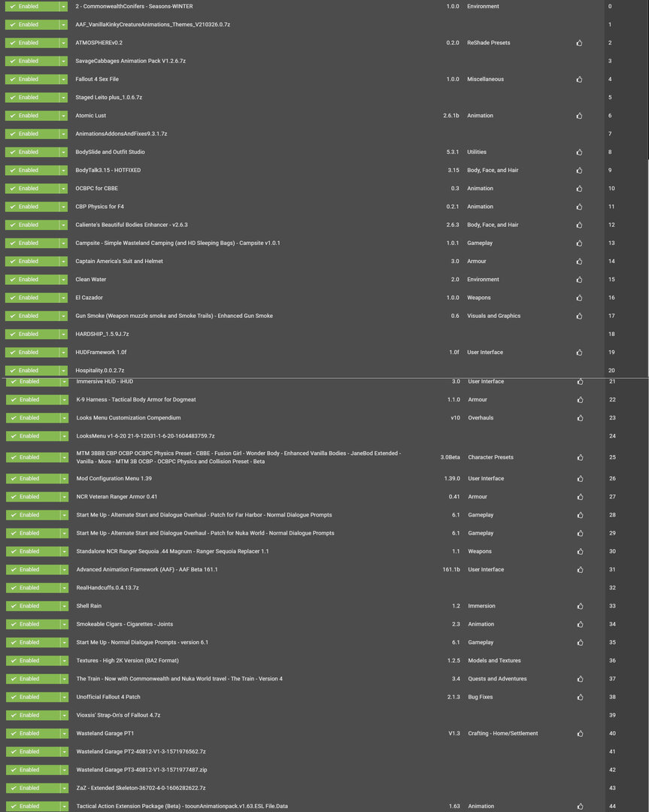Expand status dropdown for Textures High 2K Version

(64, 661)
